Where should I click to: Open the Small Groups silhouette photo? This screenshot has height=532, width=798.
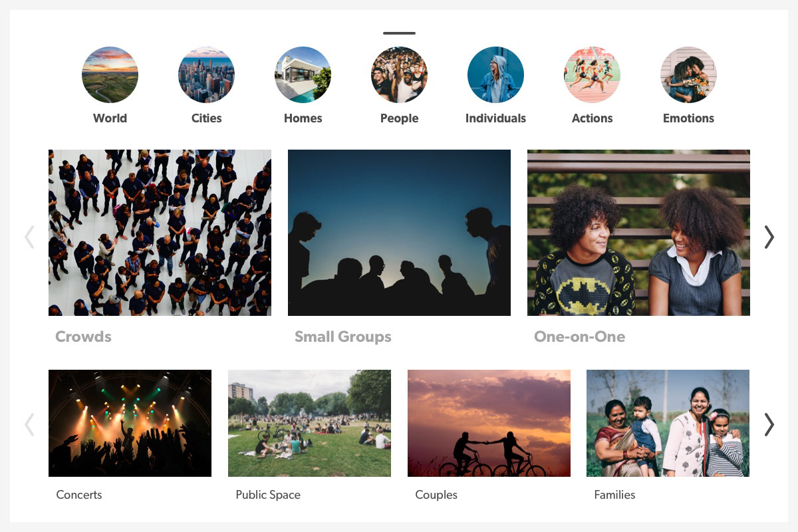(399, 233)
